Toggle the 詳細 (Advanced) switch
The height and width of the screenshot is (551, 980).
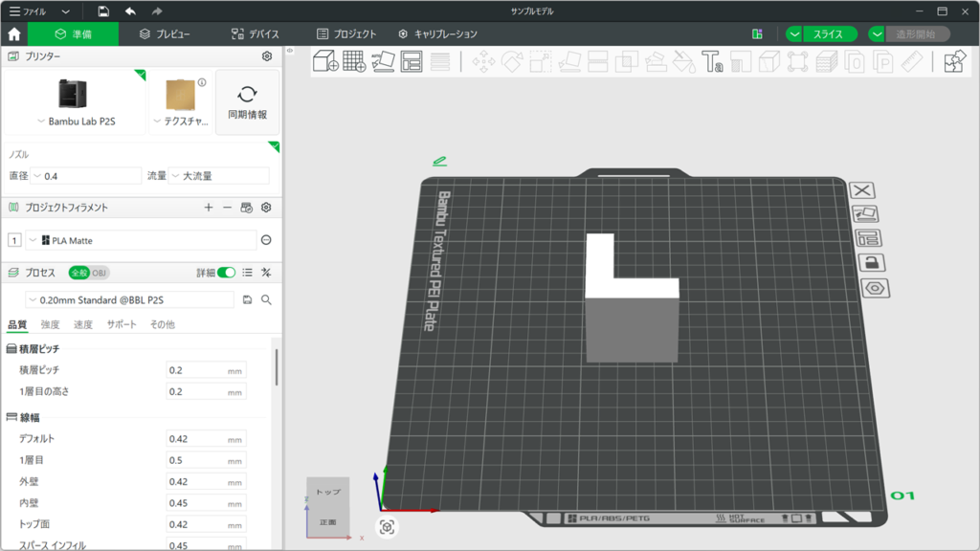226,273
